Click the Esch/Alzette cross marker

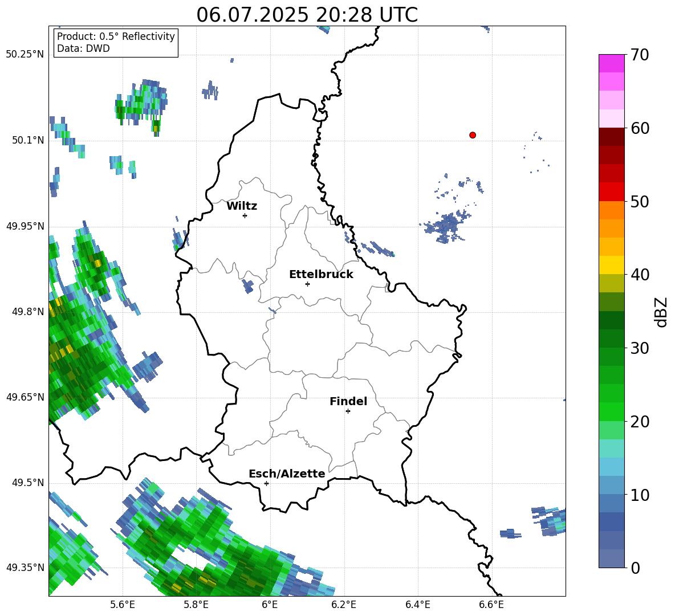tap(266, 483)
